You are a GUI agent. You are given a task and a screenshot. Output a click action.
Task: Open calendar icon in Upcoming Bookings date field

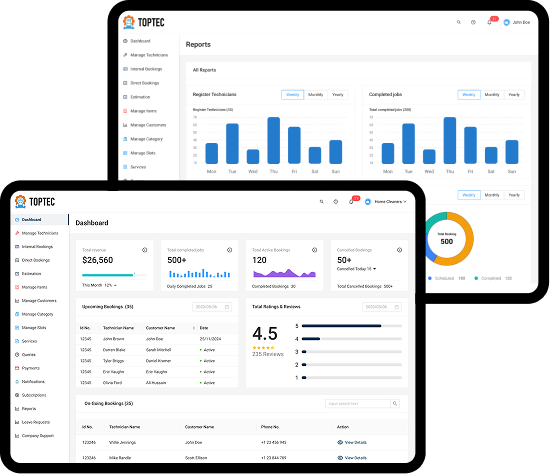227,307
